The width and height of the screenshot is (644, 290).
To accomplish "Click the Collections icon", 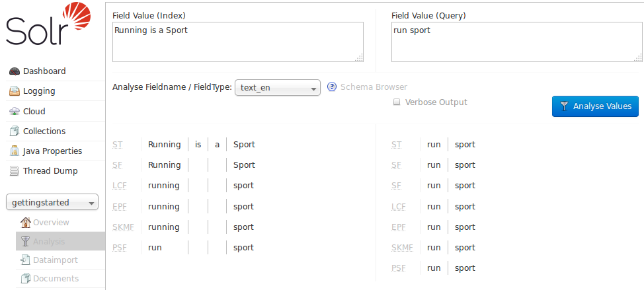I will [14, 131].
